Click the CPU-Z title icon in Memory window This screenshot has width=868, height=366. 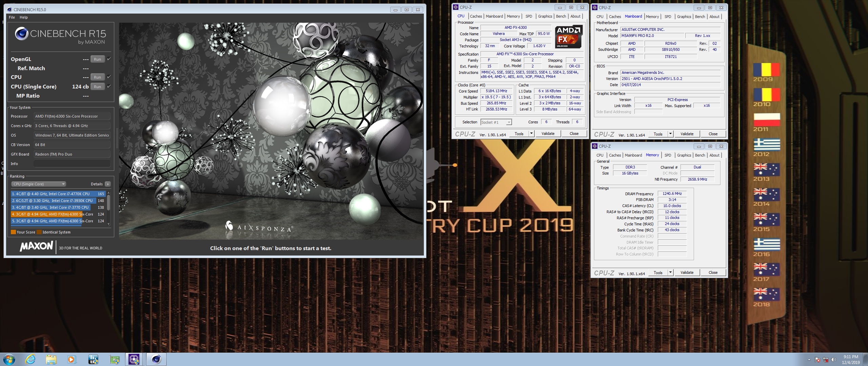595,146
